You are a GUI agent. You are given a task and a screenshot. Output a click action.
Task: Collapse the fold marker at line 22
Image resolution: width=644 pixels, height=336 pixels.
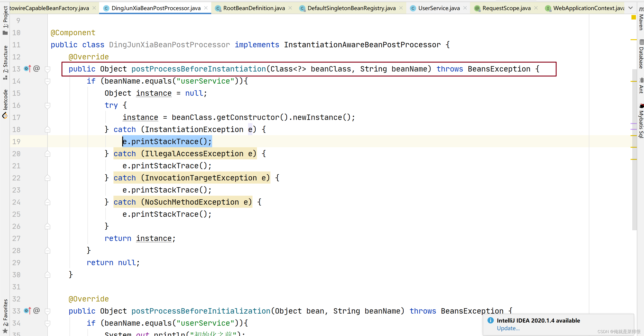[48, 178]
